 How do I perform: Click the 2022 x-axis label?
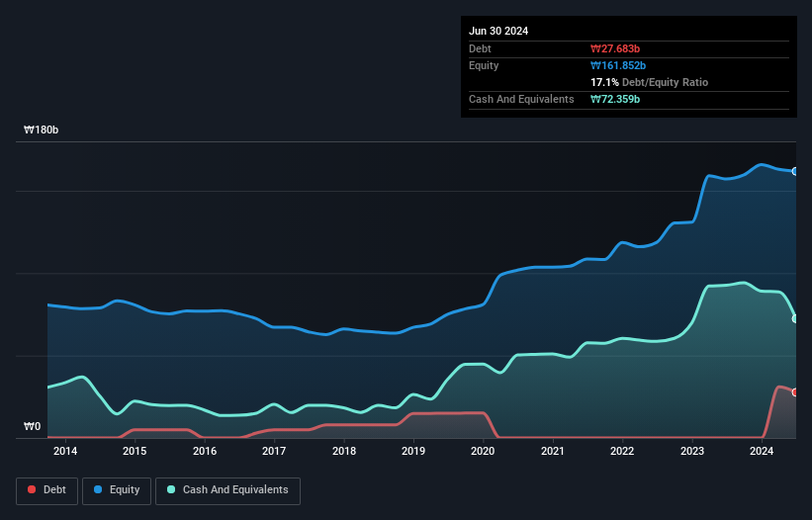click(622, 451)
